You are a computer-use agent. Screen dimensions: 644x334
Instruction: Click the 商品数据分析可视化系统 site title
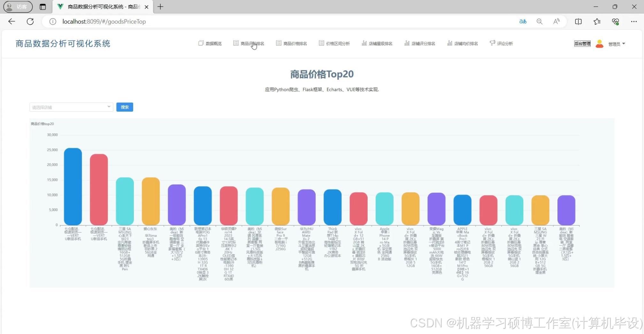[63, 44]
